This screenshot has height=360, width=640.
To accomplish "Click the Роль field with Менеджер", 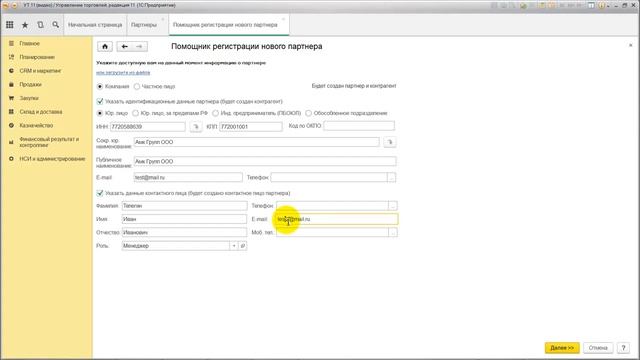I will (x=176, y=246).
